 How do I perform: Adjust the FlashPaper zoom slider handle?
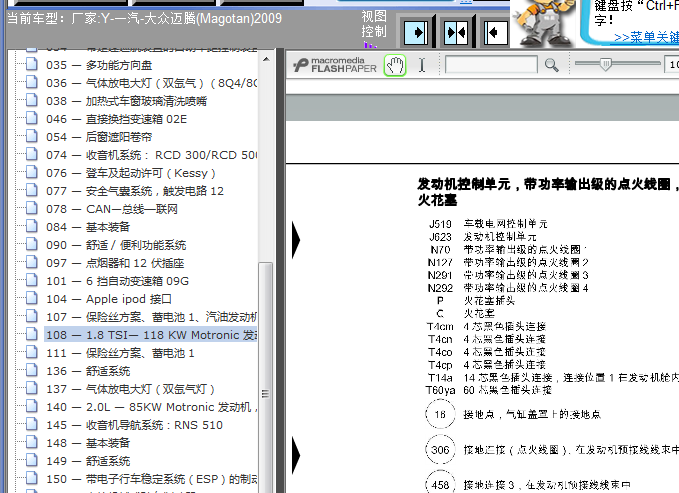point(605,65)
